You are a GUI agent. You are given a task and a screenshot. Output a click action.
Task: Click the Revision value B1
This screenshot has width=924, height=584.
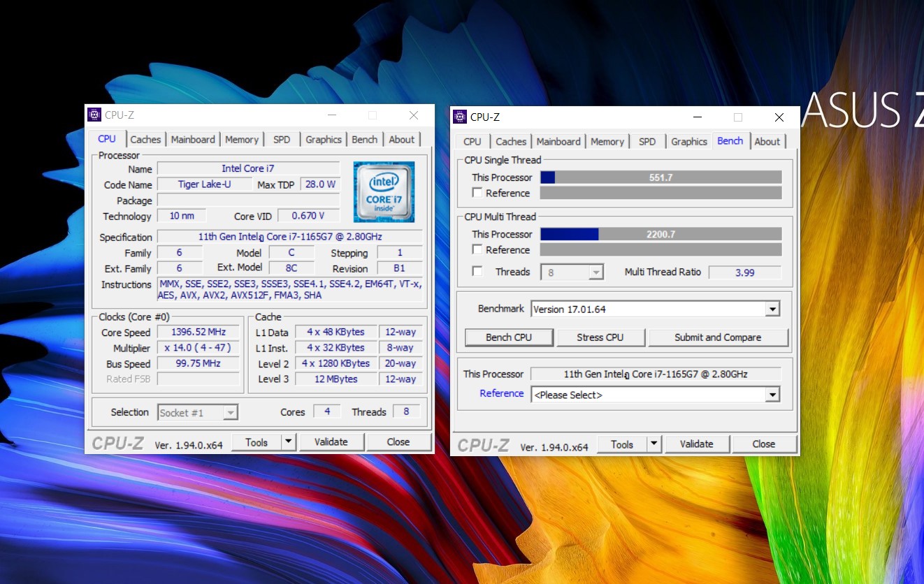[x=400, y=268]
